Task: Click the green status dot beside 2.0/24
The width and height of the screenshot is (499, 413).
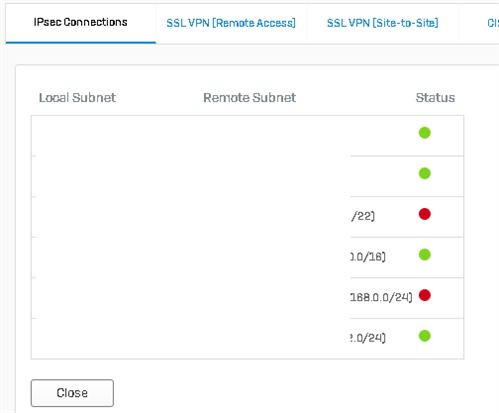Action: 425,336
